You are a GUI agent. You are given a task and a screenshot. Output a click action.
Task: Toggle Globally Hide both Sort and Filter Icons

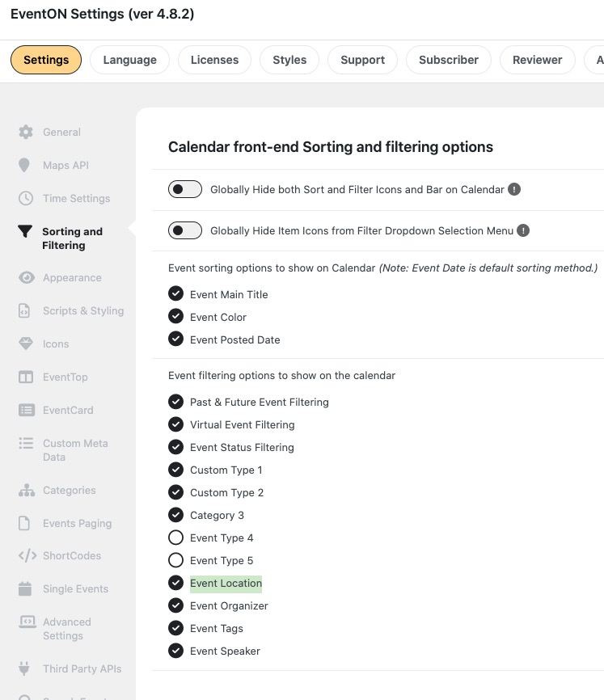pos(185,189)
